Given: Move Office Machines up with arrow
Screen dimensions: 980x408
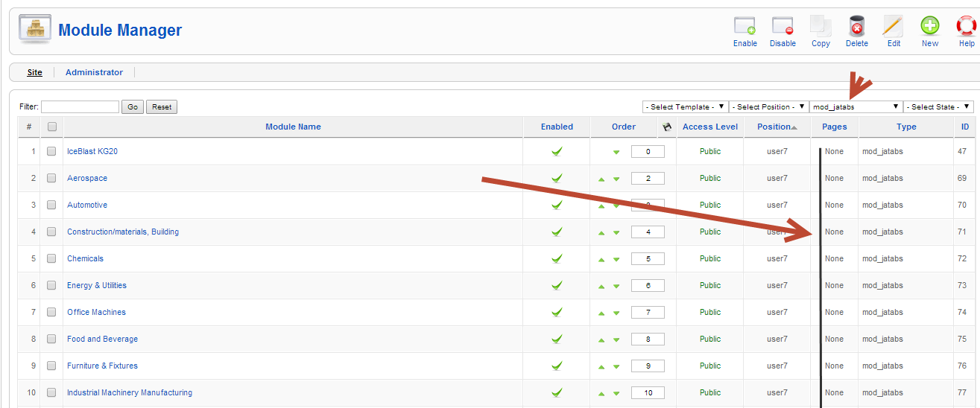Looking at the screenshot, I should 601,313.
